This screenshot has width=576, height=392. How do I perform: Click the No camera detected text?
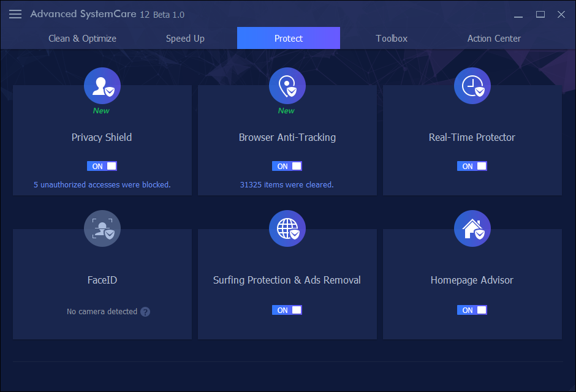coord(102,312)
